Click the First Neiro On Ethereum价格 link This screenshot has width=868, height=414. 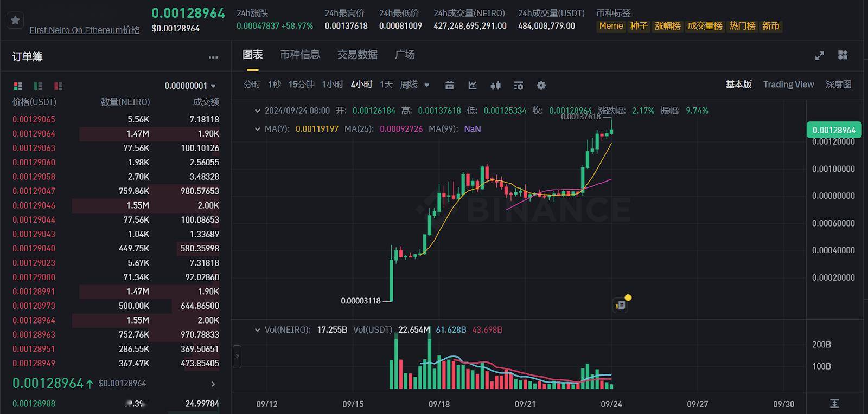click(x=85, y=30)
